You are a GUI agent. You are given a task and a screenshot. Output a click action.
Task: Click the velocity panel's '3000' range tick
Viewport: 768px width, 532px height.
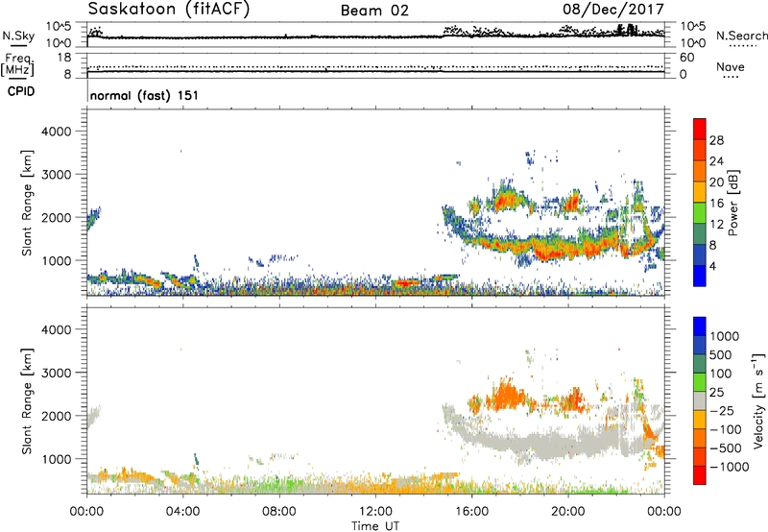56,373
